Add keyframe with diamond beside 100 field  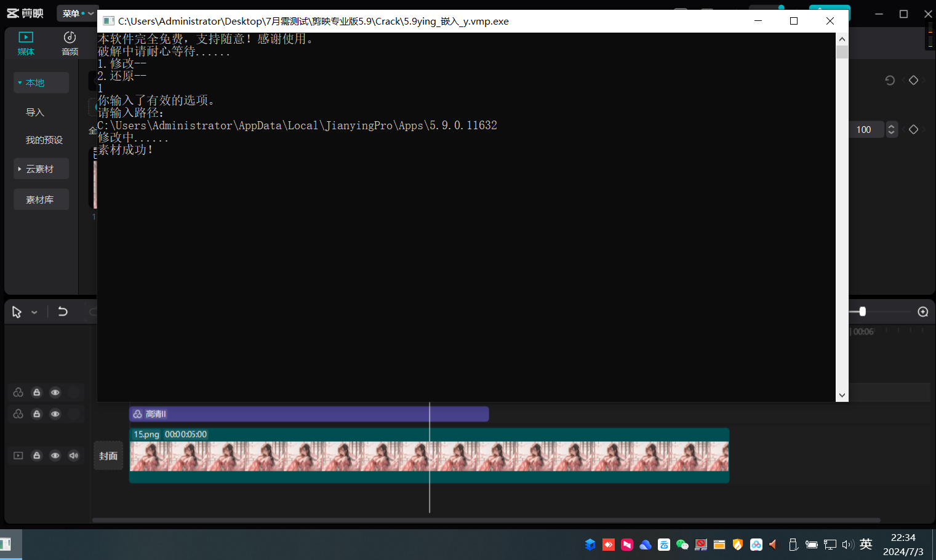coord(913,129)
